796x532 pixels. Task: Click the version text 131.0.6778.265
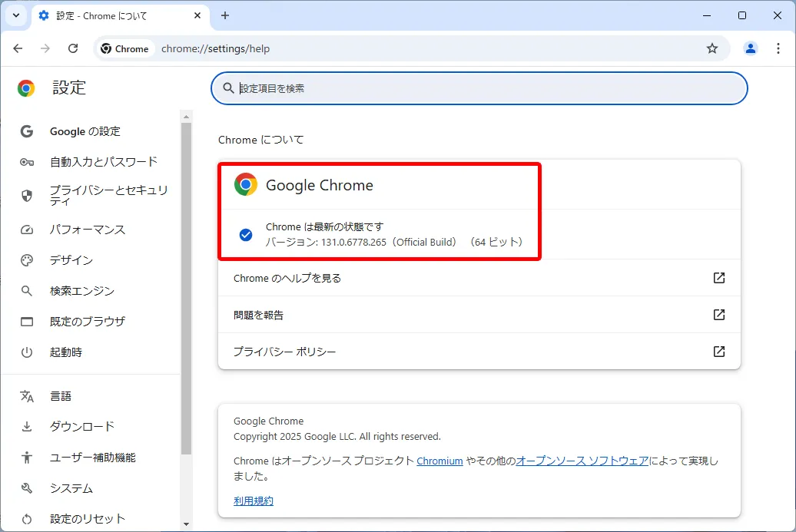point(354,243)
